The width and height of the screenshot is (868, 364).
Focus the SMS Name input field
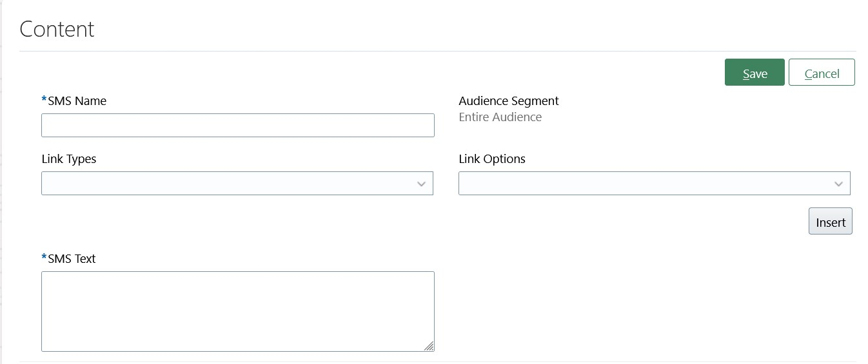click(237, 126)
